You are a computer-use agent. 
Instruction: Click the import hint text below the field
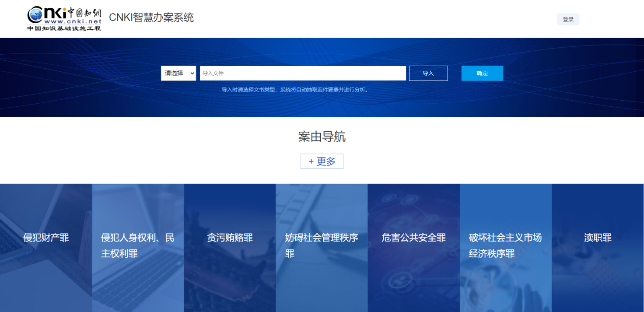(x=295, y=90)
